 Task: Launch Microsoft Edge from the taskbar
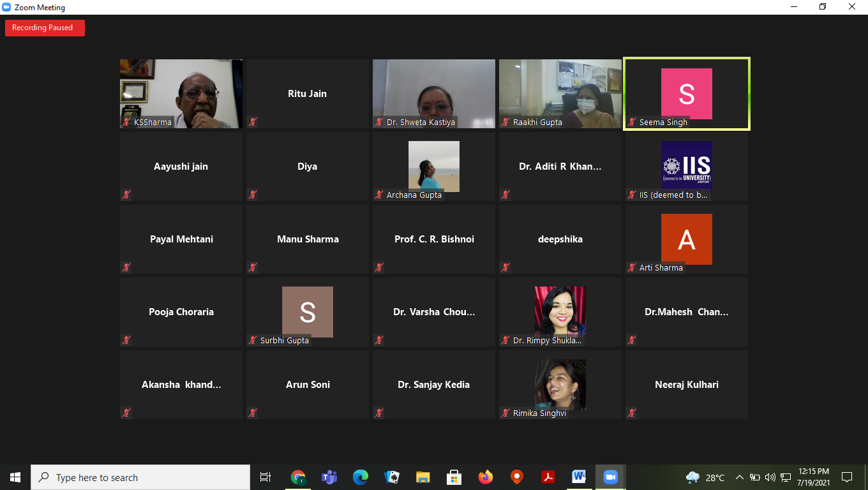click(361, 477)
